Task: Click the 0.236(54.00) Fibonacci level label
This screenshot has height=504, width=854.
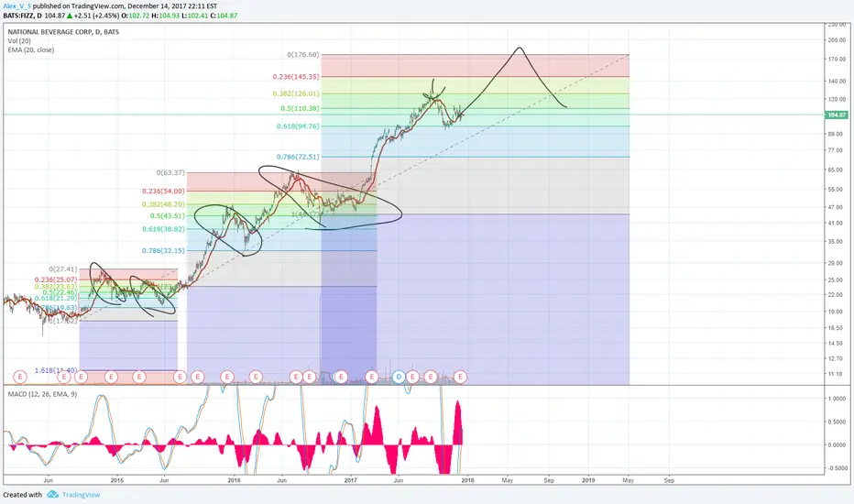Action: point(163,191)
